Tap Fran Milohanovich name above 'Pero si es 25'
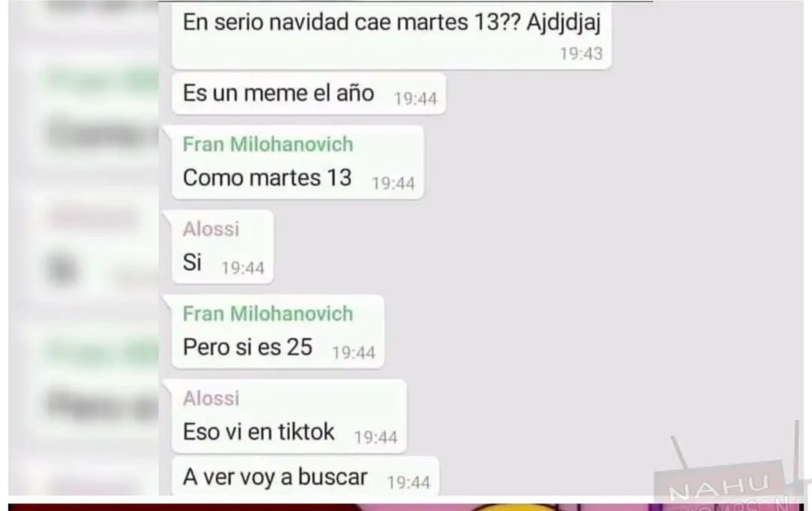 click(x=268, y=314)
